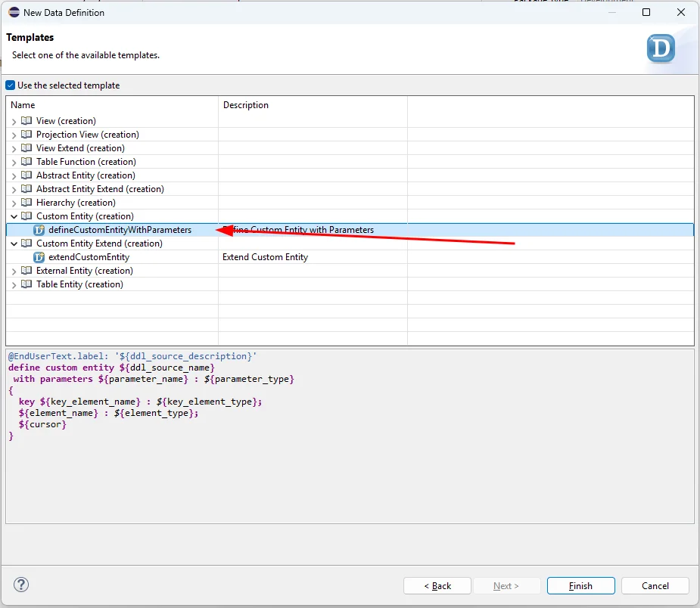Expand the Abstract Entity (creation) node
Viewport: 700px width, 608px height.
[x=14, y=175]
